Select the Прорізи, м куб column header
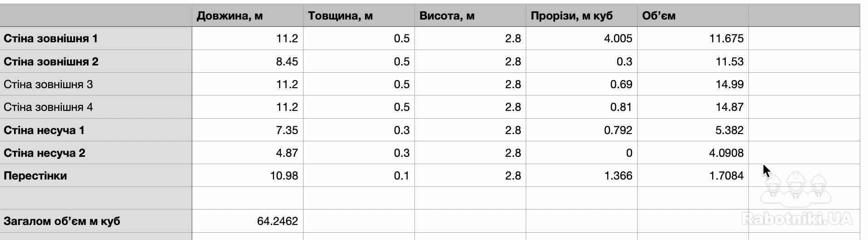 582,15
